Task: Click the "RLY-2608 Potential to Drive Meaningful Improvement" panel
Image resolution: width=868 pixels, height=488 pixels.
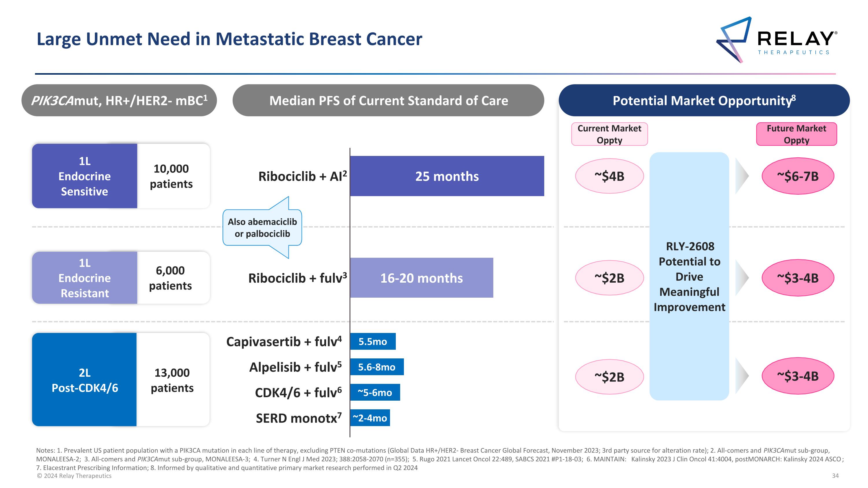Action: [689, 276]
